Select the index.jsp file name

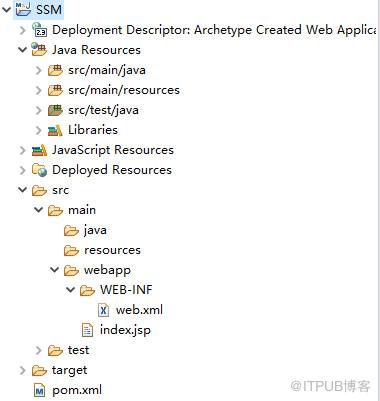pyautogui.click(x=125, y=330)
